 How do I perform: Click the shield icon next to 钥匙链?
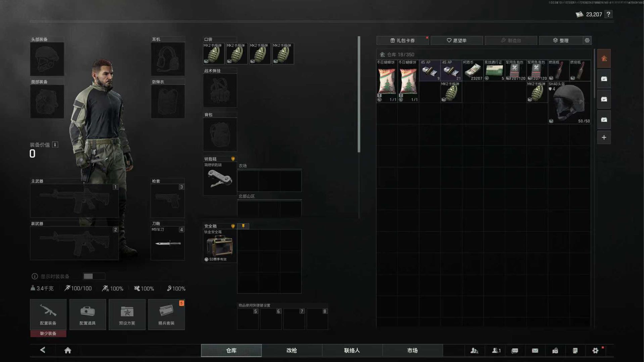click(233, 159)
